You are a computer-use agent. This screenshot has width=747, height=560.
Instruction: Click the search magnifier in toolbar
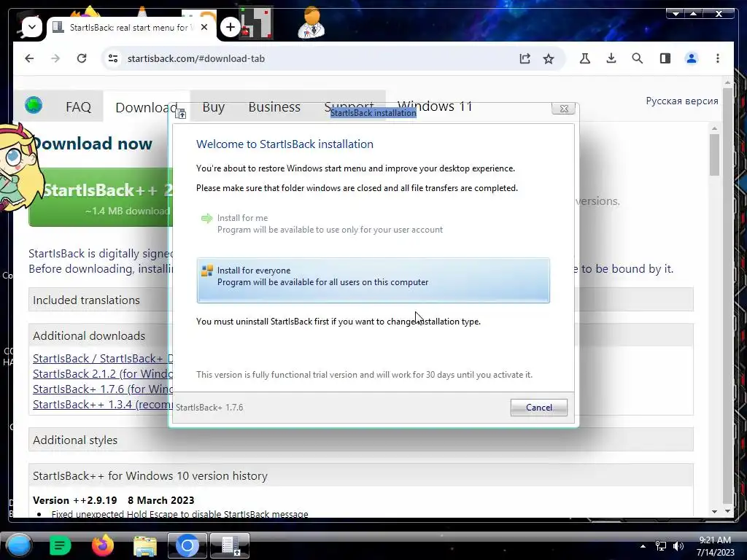(638, 58)
